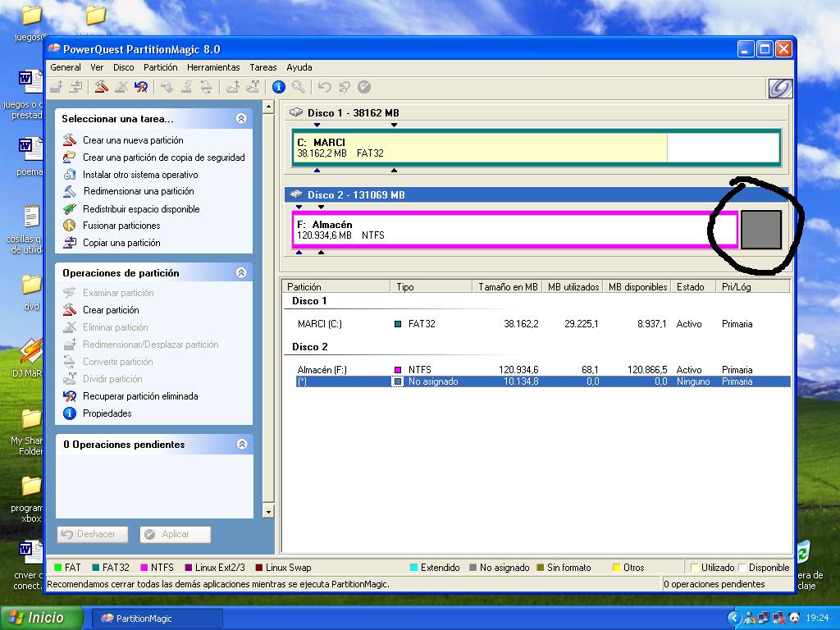840x630 pixels.
Task: Collapse the '0 Operaciones pendientes' panel
Action: click(242, 444)
